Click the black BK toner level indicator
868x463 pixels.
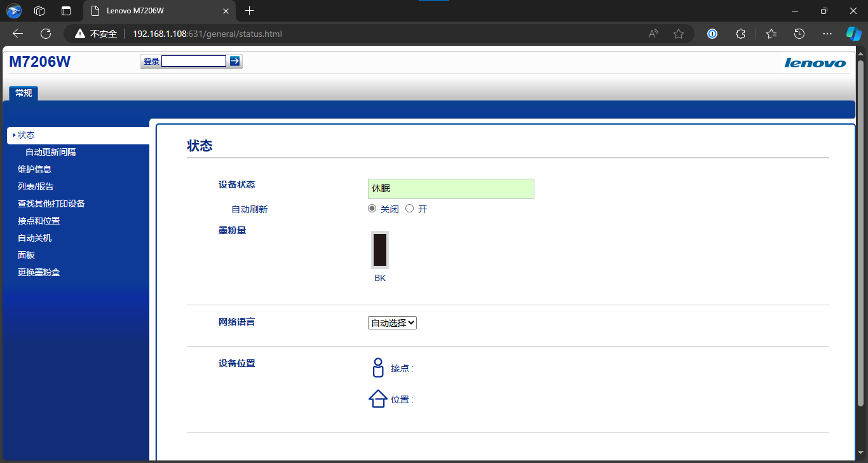(380, 250)
